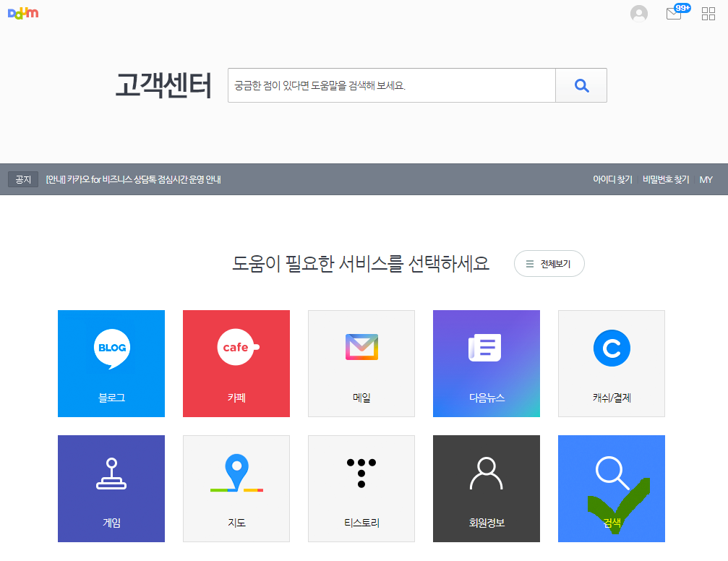Open the 검색 service tile
728x561 pixels.
pyautogui.click(x=612, y=489)
